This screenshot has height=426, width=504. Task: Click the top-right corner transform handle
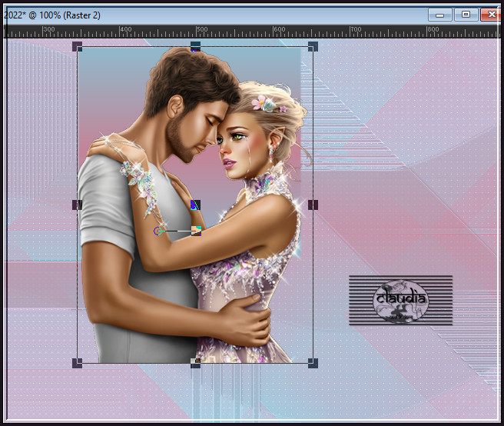click(313, 46)
